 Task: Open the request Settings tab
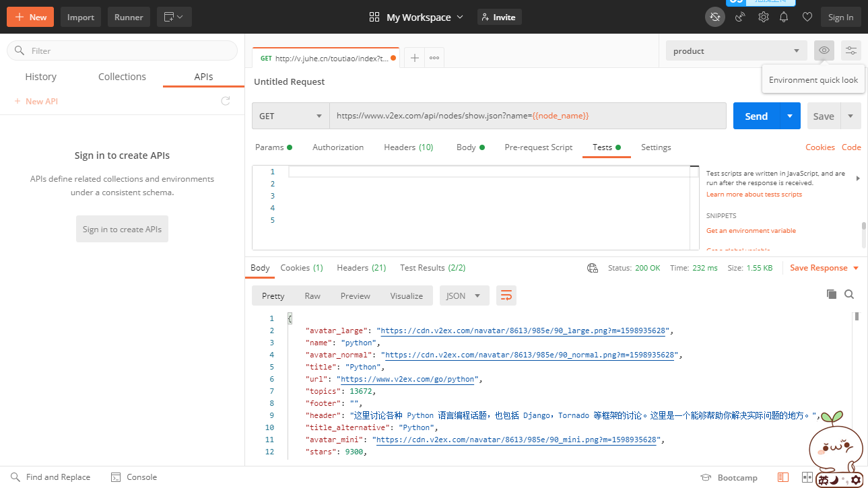[x=656, y=147]
